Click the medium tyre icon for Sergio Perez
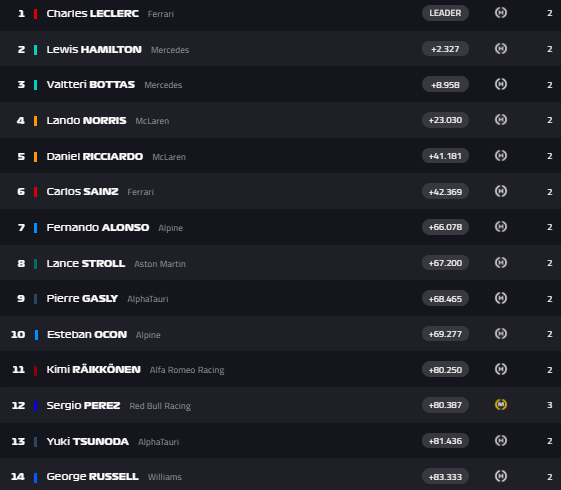 pos(501,405)
